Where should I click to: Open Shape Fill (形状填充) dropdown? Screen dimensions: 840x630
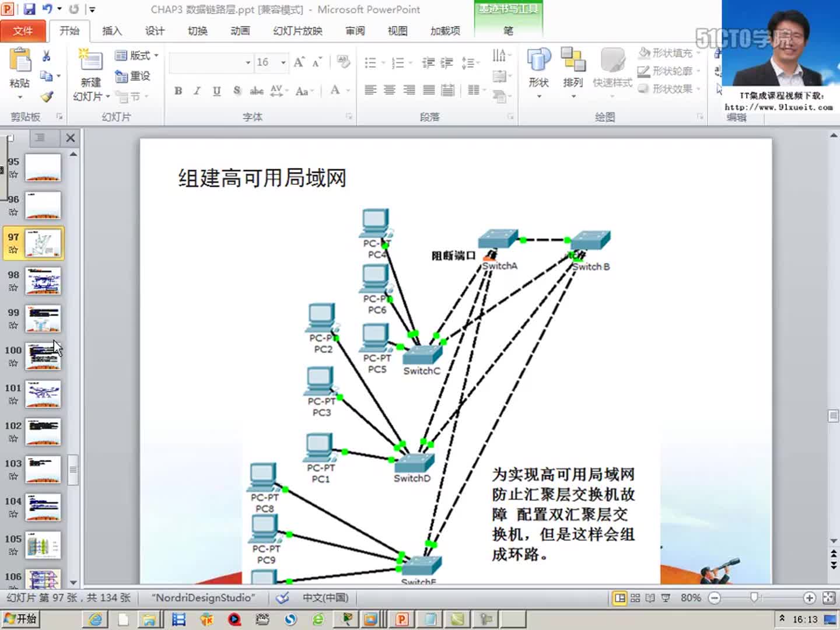[669, 53]
